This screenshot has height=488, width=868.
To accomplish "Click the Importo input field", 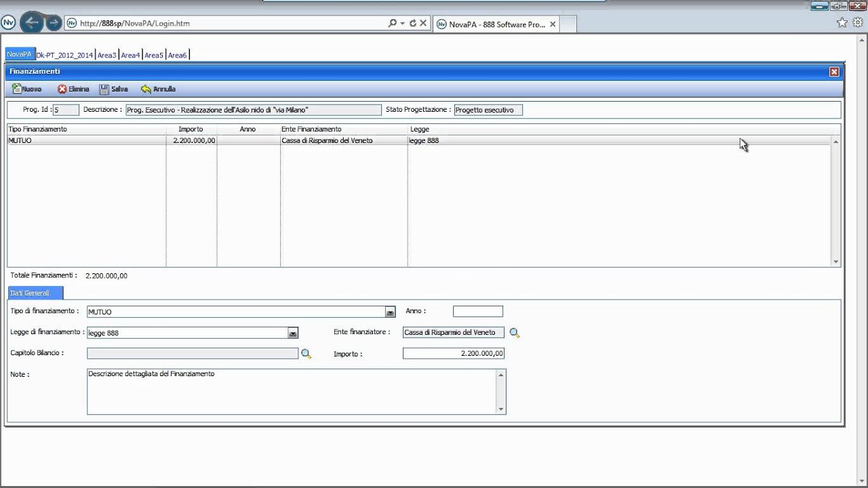I will pos(454,353).
